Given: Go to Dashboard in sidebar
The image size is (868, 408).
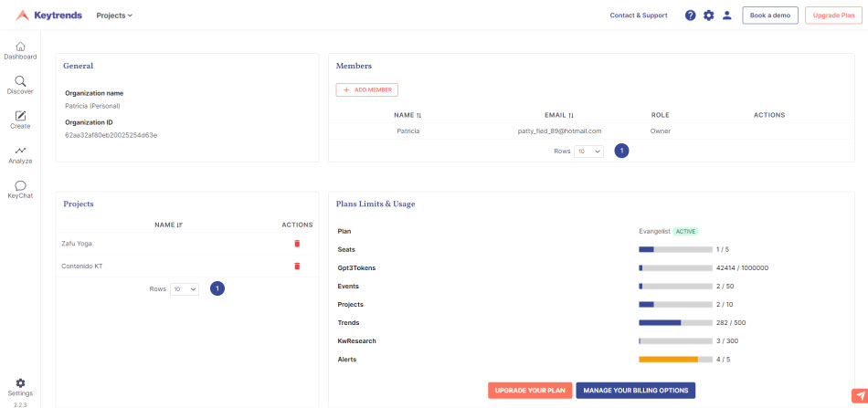Looking at the screenshot, I should click(20, 51).
